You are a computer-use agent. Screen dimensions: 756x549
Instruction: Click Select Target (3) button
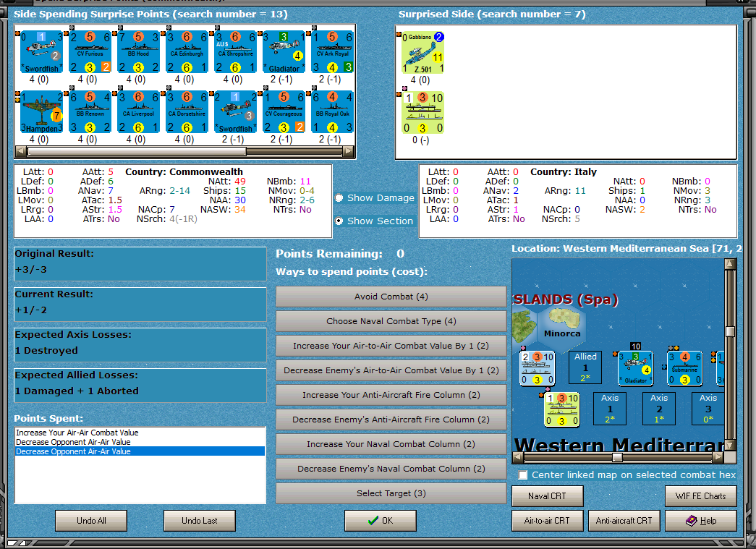pos(391,493)
